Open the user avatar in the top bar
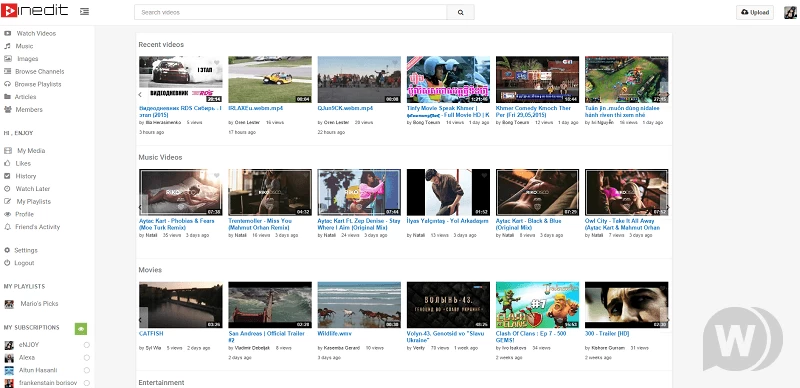This screenshot has width=800, height=388. point(790,12)
